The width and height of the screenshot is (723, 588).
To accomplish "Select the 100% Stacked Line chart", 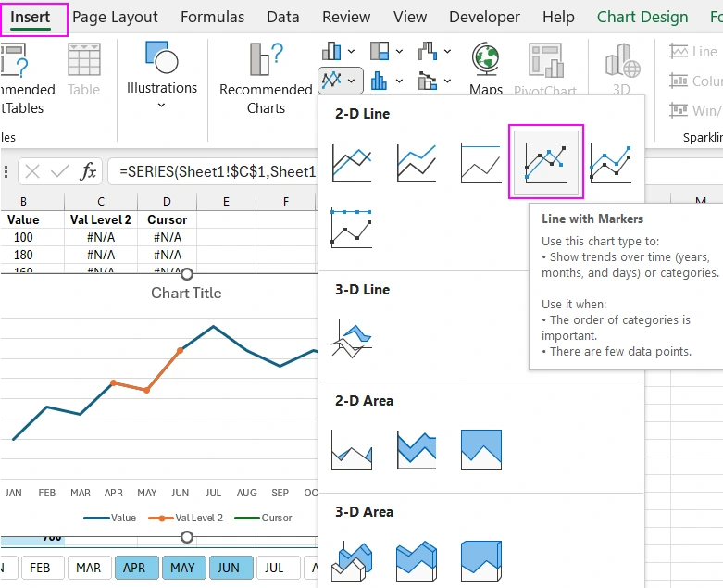I will tap(481, 162).
